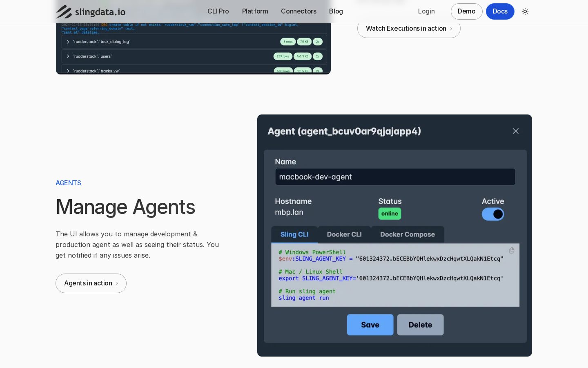Open the Docs button

pos(500,11)
